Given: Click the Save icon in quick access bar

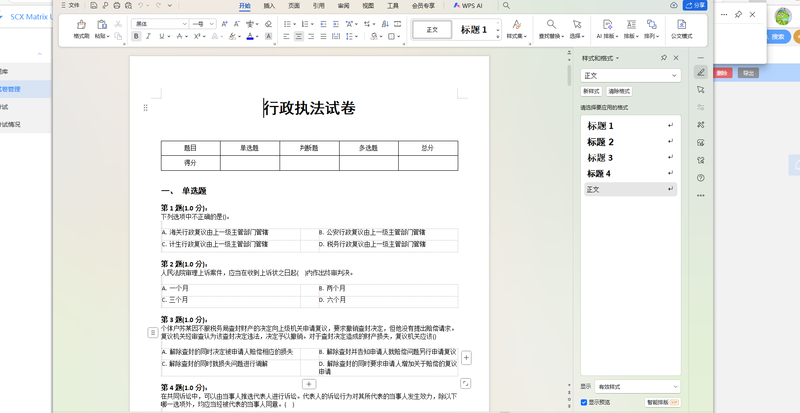Looking at the screenshot, I should [x=93, y=6].
